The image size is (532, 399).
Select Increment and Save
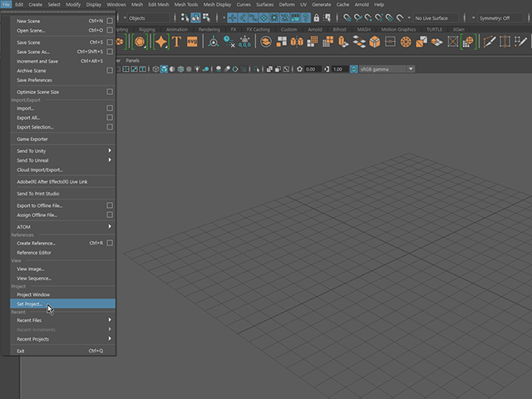coord(63,61)
